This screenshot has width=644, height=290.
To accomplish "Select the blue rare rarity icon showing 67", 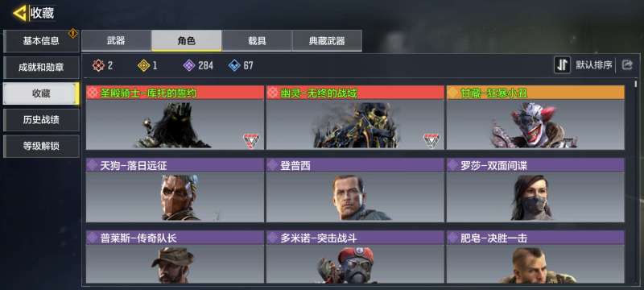I will 234,65.
